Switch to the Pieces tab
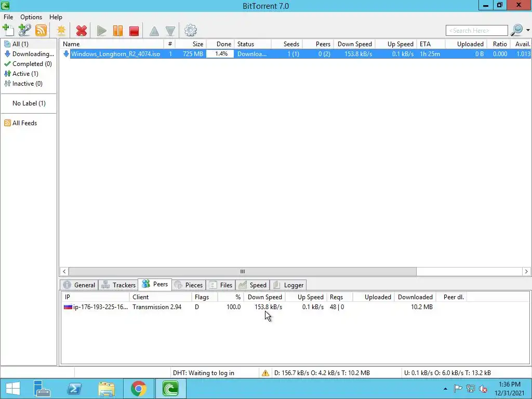 tap(189, 285)
